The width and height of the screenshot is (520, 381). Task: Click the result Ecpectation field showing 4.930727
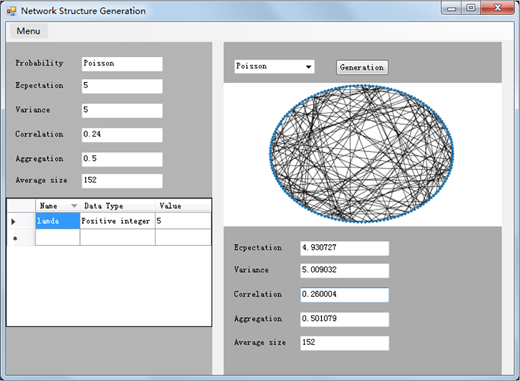pos(344,248)
